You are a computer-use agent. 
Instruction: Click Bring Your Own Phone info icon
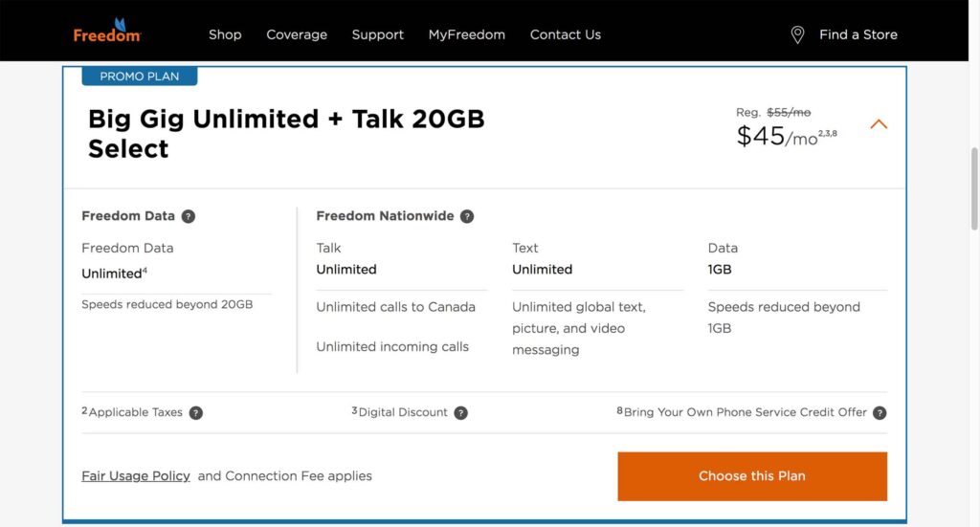coord(880,413)
